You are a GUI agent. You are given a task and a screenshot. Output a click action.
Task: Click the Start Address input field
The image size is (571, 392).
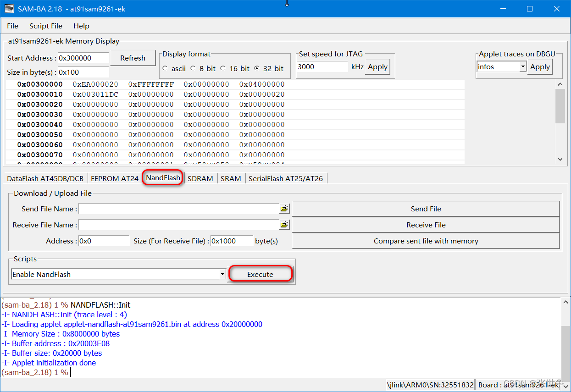pos(83,58)
